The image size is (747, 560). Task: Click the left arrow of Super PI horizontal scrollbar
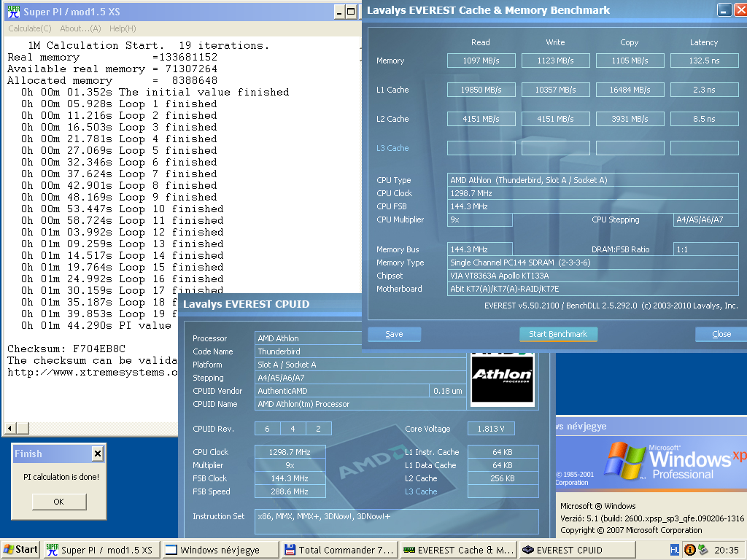(x=9, y=429)
